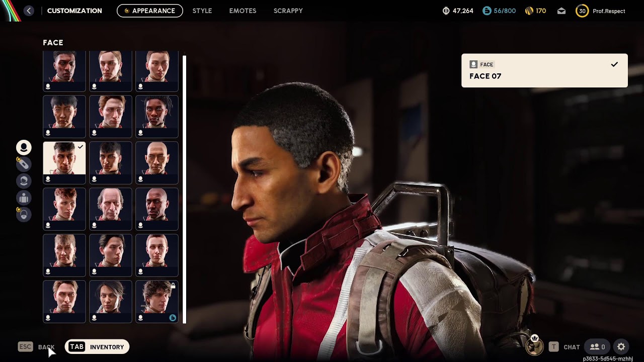Click the blue token badge on locked face

click(173, 318)
